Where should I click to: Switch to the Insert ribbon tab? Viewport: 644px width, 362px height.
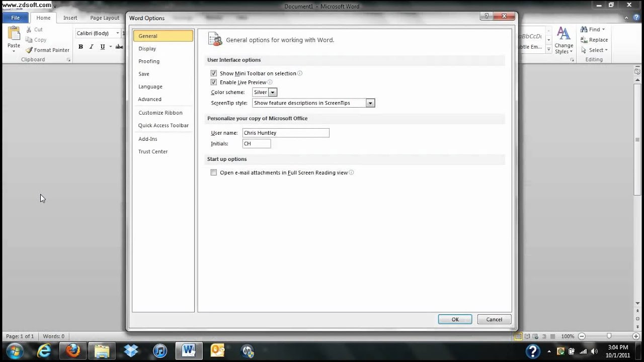pyautogui.click(x=70, y=18)
